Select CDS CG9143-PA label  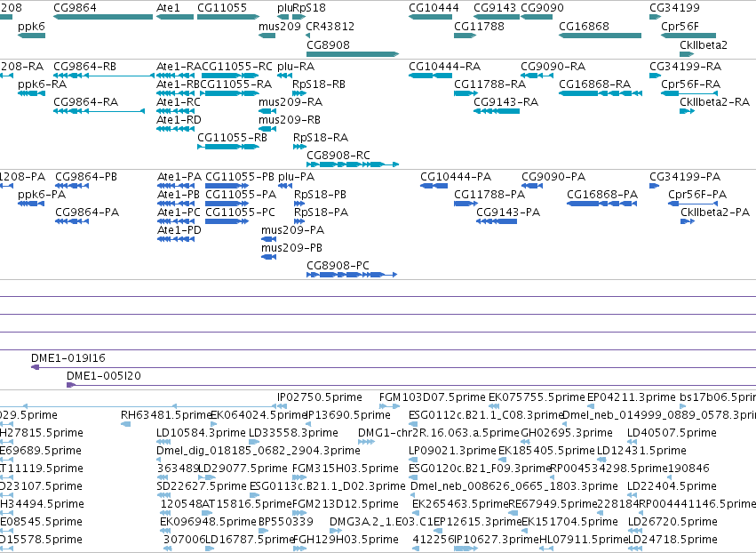point(508,212)
